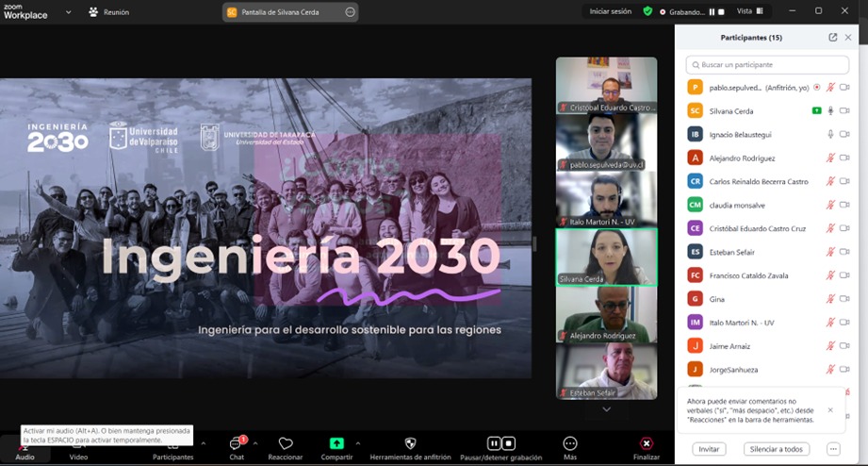Click Pausar/detener grabación control
Screen dimensions: 868x466
point(501,448)
